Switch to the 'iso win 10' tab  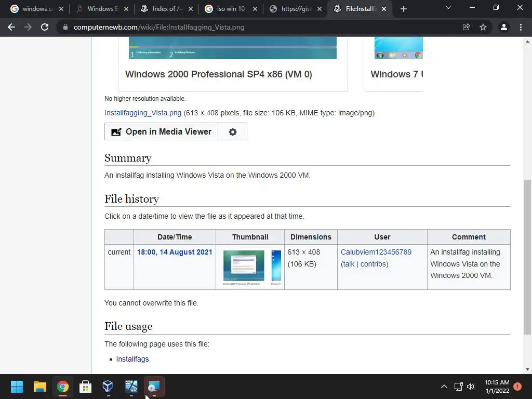227,9
